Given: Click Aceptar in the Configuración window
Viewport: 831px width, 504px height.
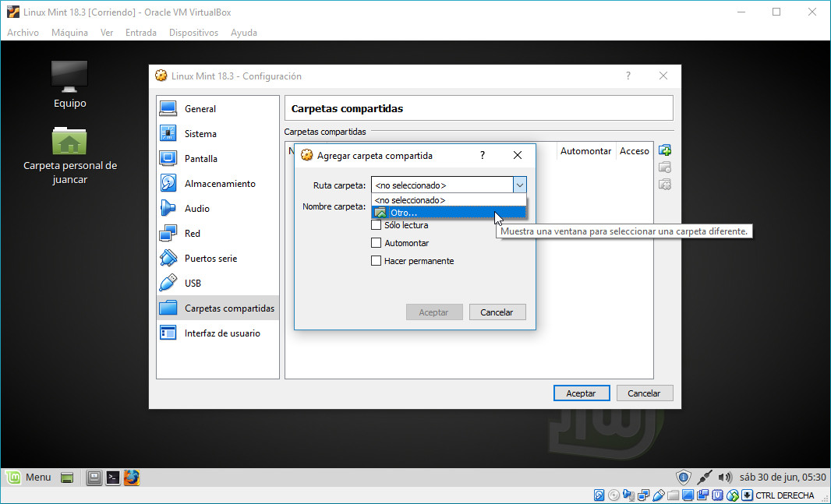Looking at the screenshot, I should tap(581, 393).
